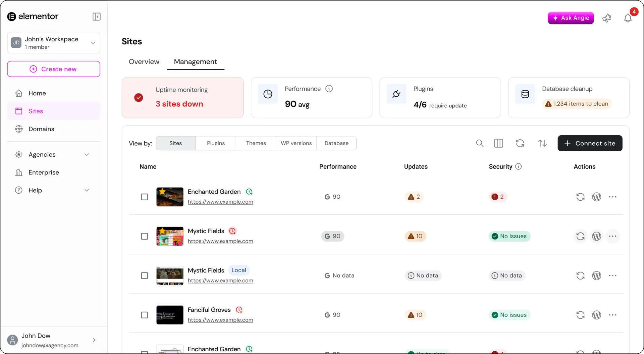Open more actions for Mystic Fields Local
644x354 pixels.
pos(612,275)
